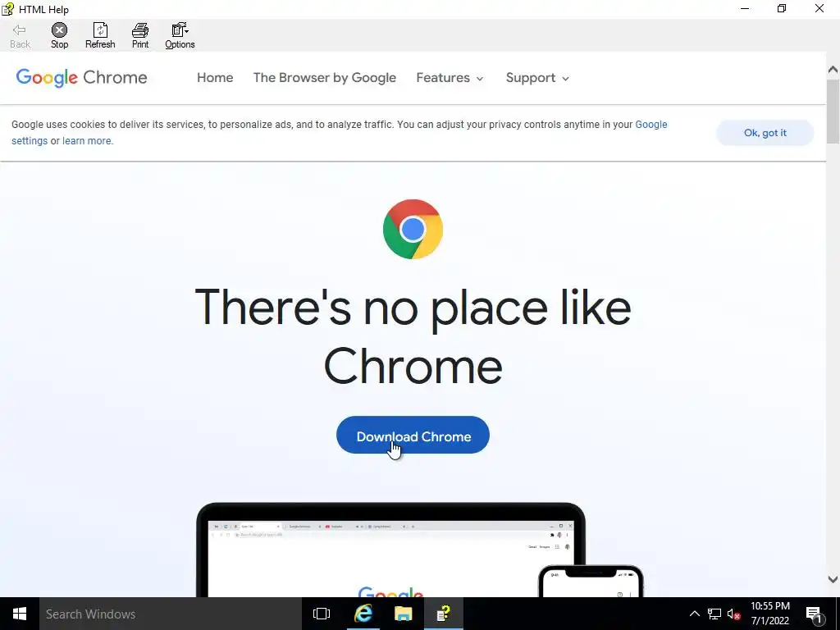Go to the Home nav item
Viewport: 840px width, 630px height.
(215, 78)
